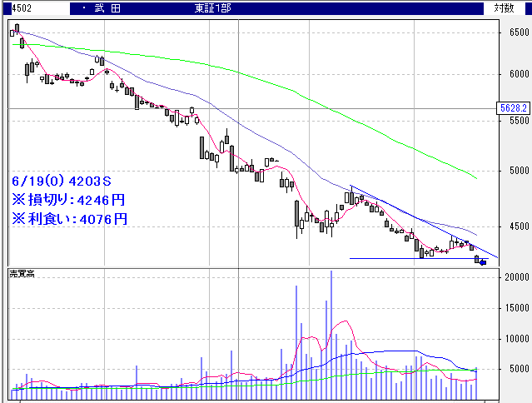Select the green long-term moving average line
The width and height of the screenshot is (532, 403).
tap(250, 78)
